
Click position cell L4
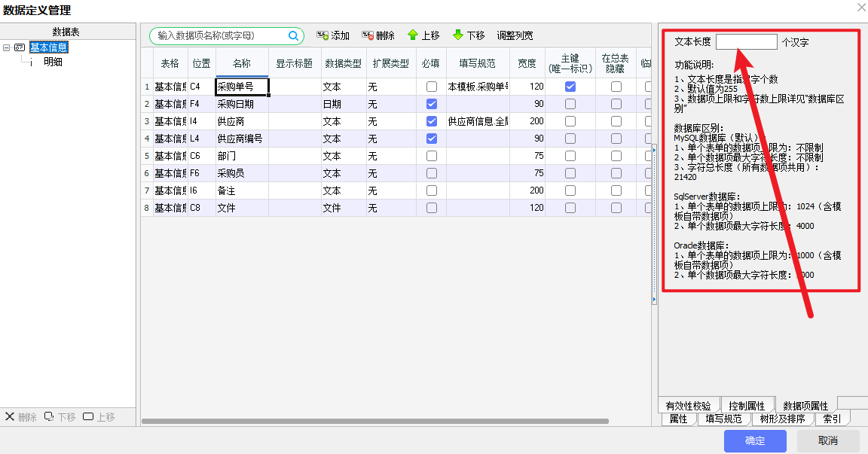tap(201, 139)
